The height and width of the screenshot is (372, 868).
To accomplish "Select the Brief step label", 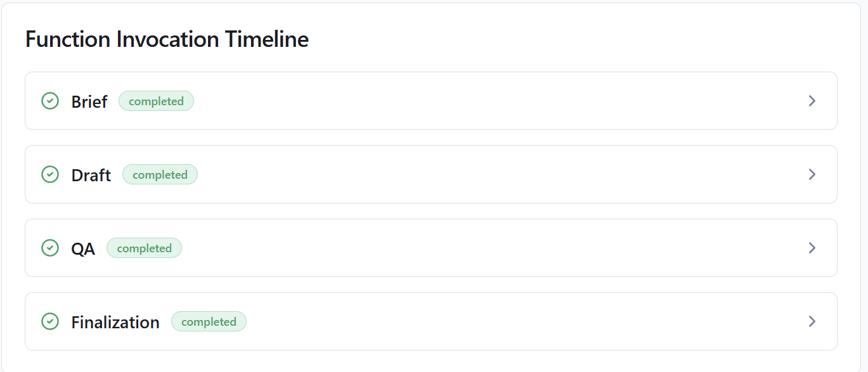I will click(89, 101).
